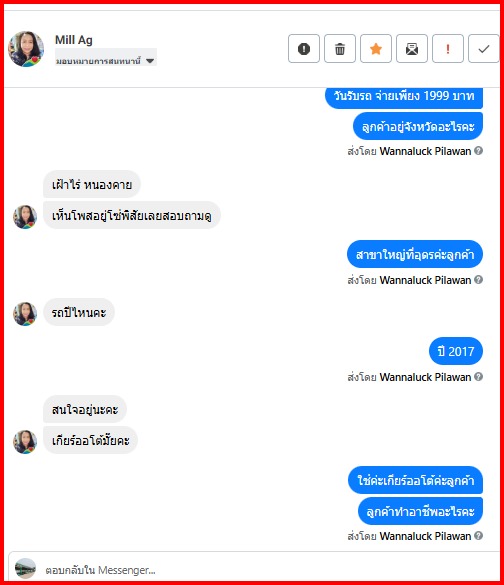Click customer avatar next to รถปีไหนคะ
Screen dimensions: 504x585
[x=25, y=313]
